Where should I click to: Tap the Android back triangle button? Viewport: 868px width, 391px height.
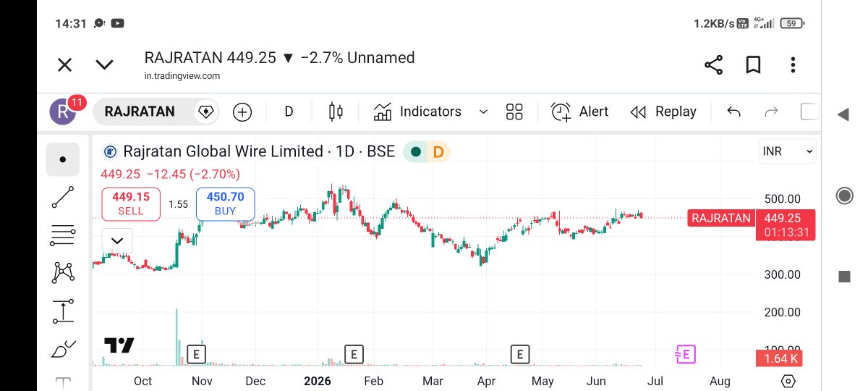coord(843,114)
